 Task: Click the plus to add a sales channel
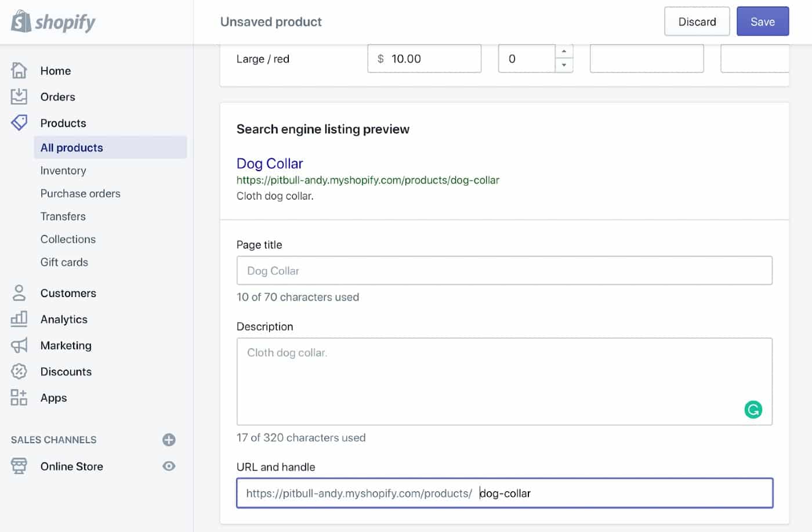(x=168, y=440)
